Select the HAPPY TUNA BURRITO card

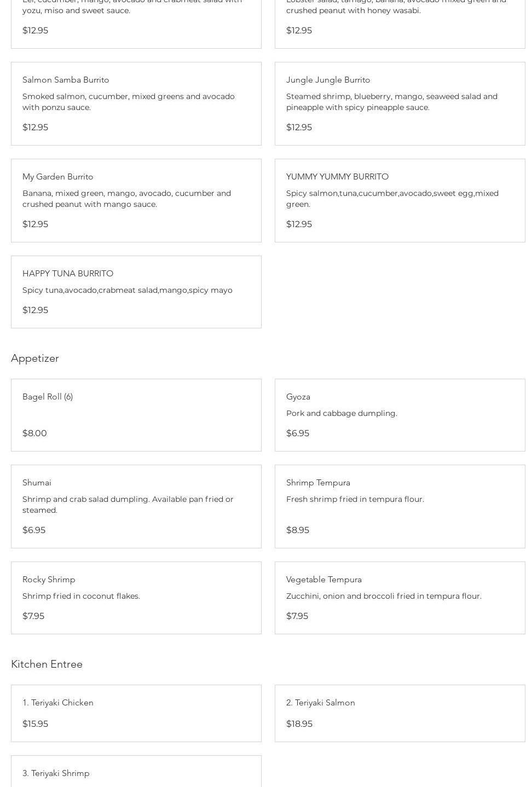point(68,274)
